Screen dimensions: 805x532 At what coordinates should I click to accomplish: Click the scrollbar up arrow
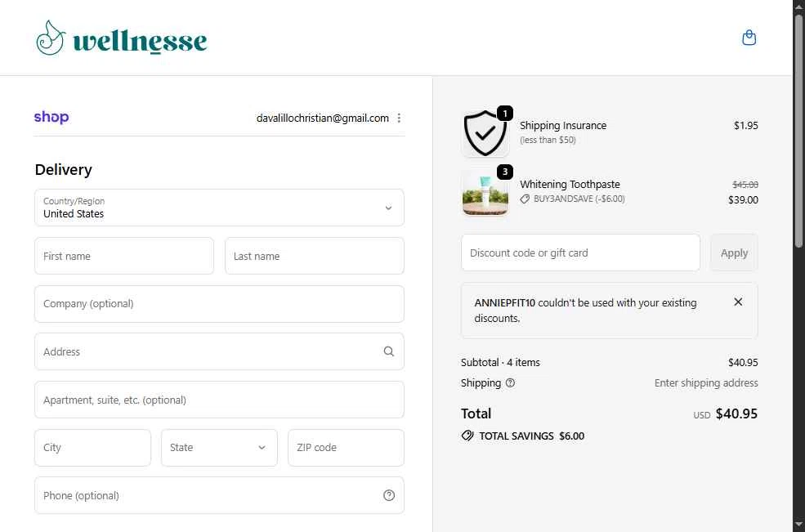click(x=798, y=6)
